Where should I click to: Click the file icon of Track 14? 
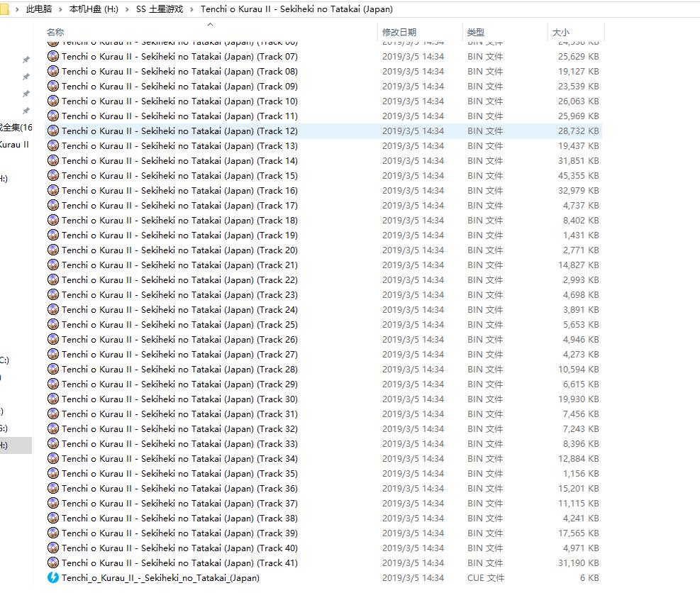(53, 160)
